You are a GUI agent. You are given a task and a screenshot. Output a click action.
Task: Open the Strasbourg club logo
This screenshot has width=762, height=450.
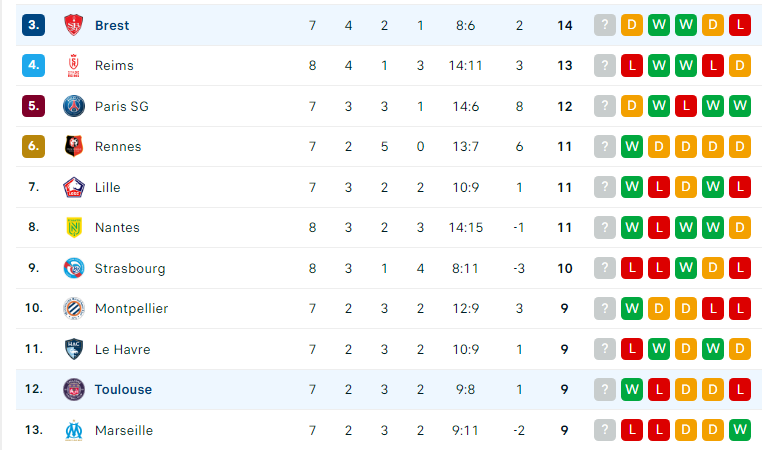74,268
